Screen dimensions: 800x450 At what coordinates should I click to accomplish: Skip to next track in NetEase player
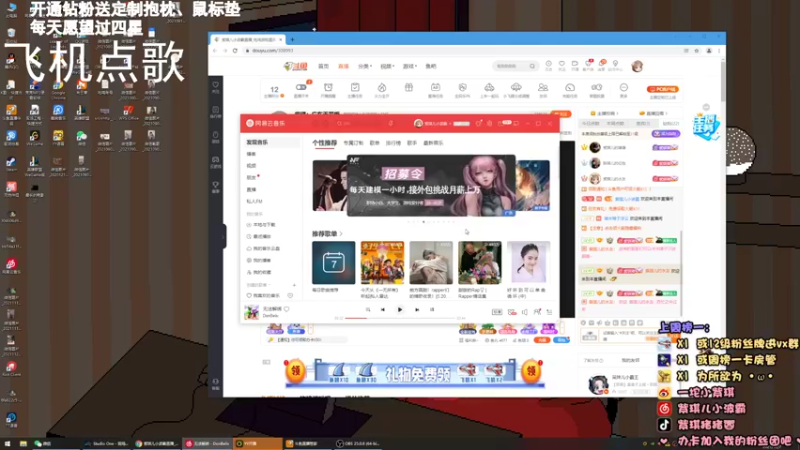point(417,310)
